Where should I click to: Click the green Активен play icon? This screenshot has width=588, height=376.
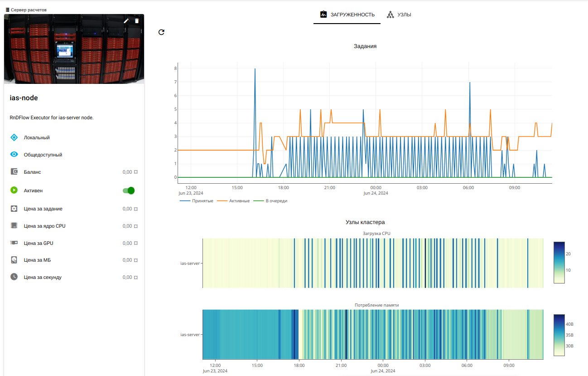click(x=14, y=190)
